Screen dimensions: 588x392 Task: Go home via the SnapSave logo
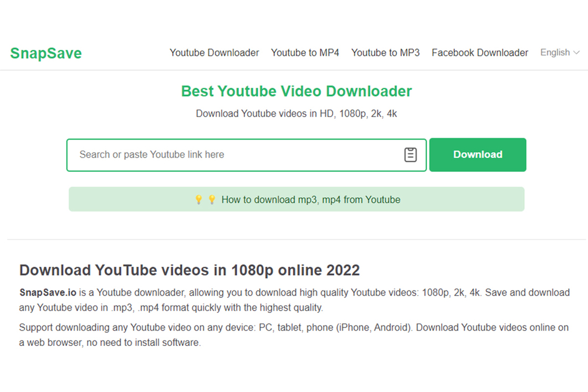pos(46,53)
